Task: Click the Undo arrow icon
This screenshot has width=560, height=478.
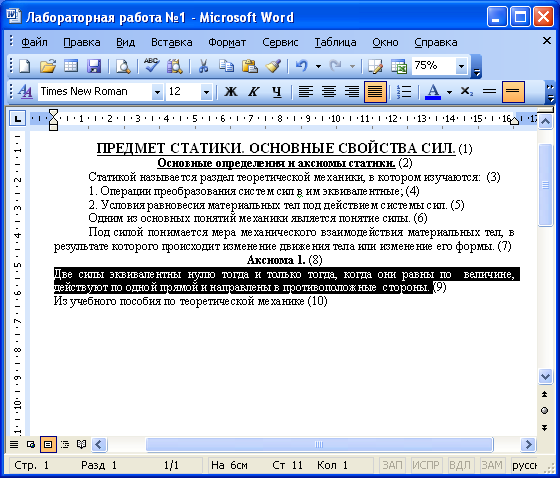Action: click(x=302, y=66)
